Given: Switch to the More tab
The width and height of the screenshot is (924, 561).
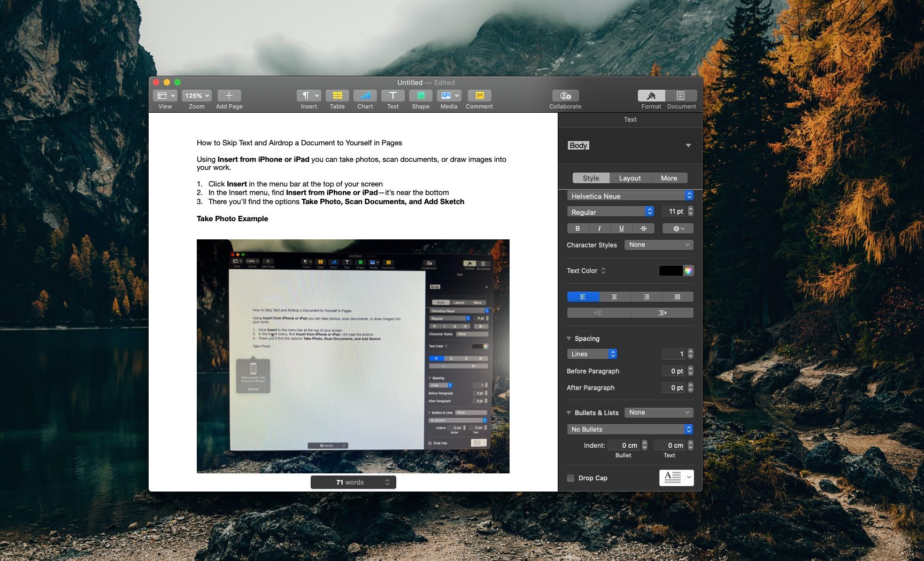Looking at the screenshot, I should 669,178.
